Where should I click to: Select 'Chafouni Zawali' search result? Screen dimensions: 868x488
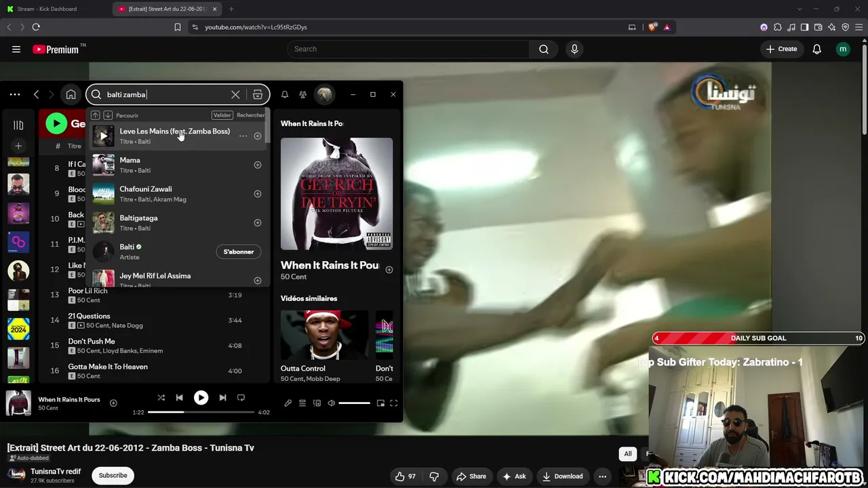178,194
